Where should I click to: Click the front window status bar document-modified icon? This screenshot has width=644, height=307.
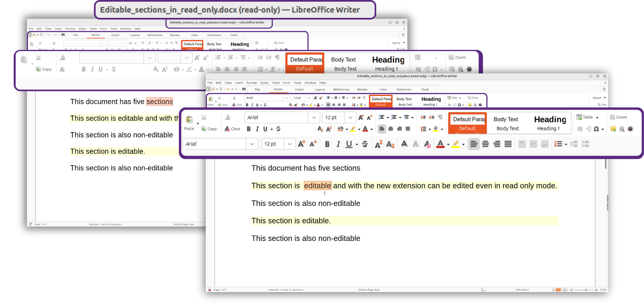click(209, 290)
